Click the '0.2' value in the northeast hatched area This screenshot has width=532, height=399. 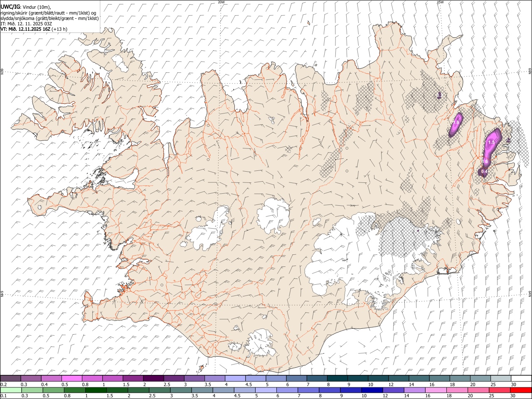[439, 96]
